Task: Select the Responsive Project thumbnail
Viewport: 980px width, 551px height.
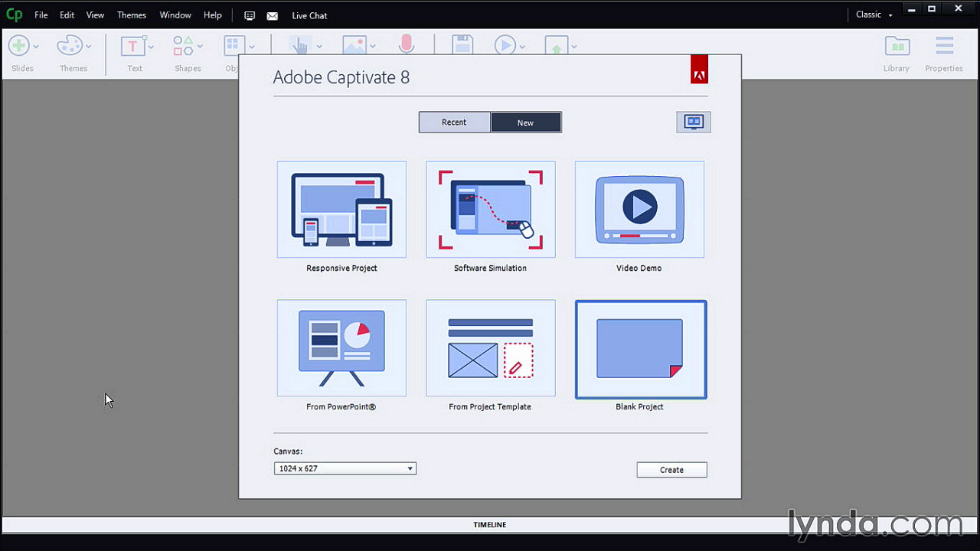Action: point(341,209)
